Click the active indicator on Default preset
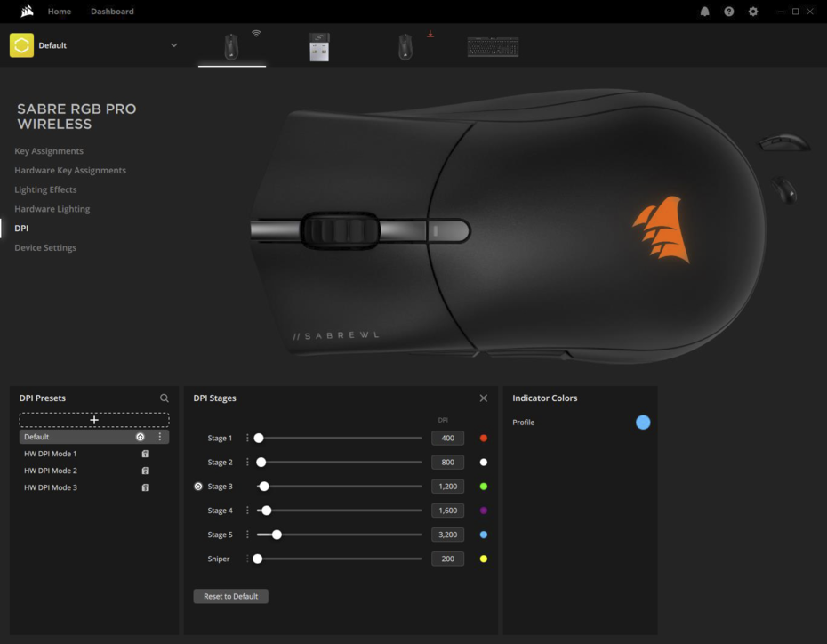The width and height of the screenshot is (827, 644). coord(141,437)
